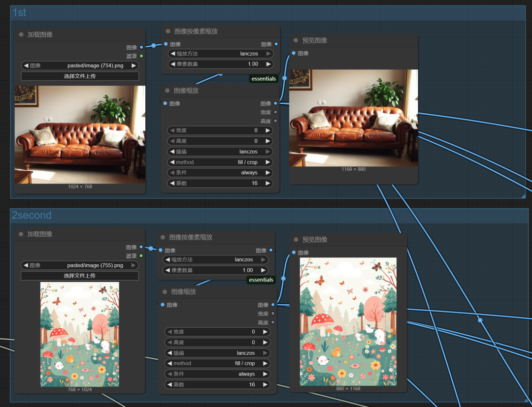Select sofa preview image in 预览图像 node
Viewport: 532px width, 407px height.
(354, 118)
